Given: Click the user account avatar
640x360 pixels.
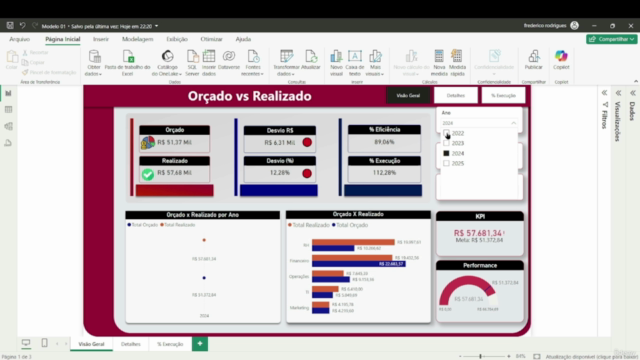Looking at the screenshot, I should [x=574, y=25].
